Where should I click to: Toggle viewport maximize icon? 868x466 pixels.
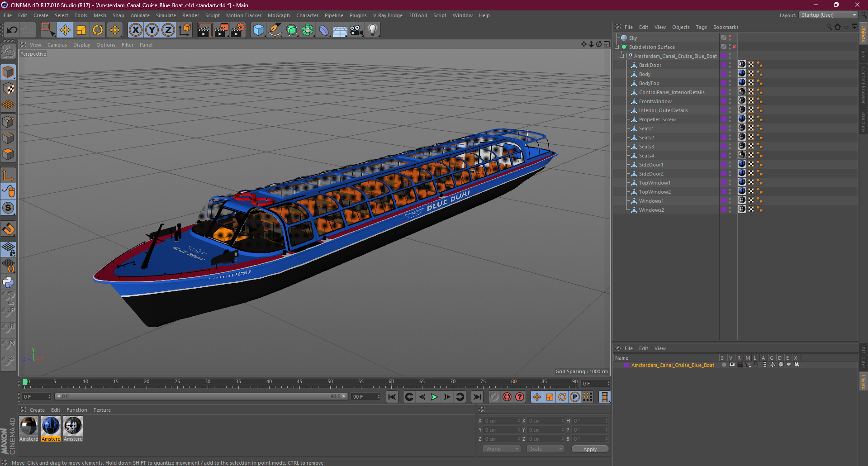[607, 44]
